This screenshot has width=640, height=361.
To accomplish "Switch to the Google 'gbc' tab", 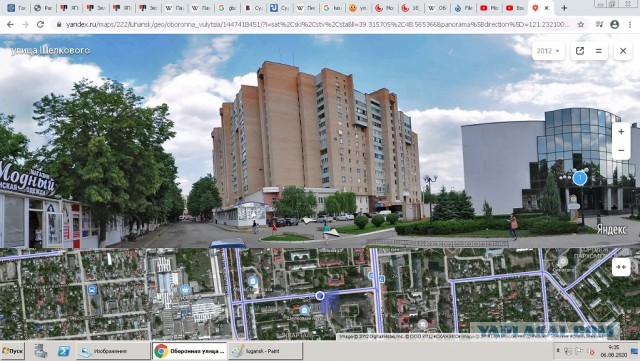I will coord(227,8).
